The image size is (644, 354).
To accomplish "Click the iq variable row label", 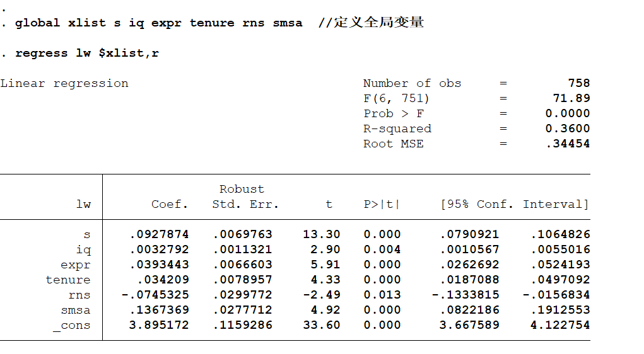I will coord(83,250).
